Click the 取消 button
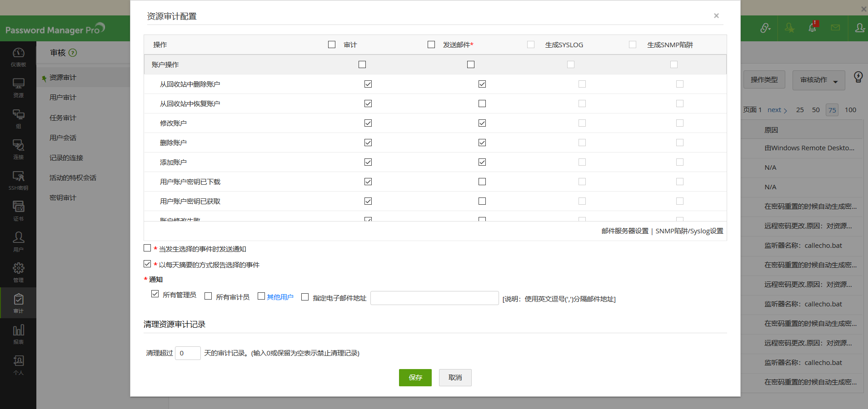 pyautogui.click(x=455, y=378)
